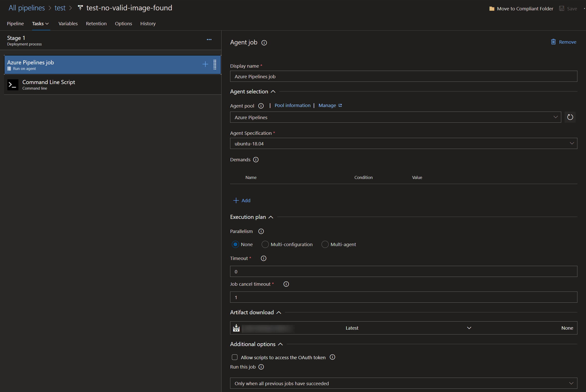
Task: Click the Parallelism info icon
Action: (261, 231)
